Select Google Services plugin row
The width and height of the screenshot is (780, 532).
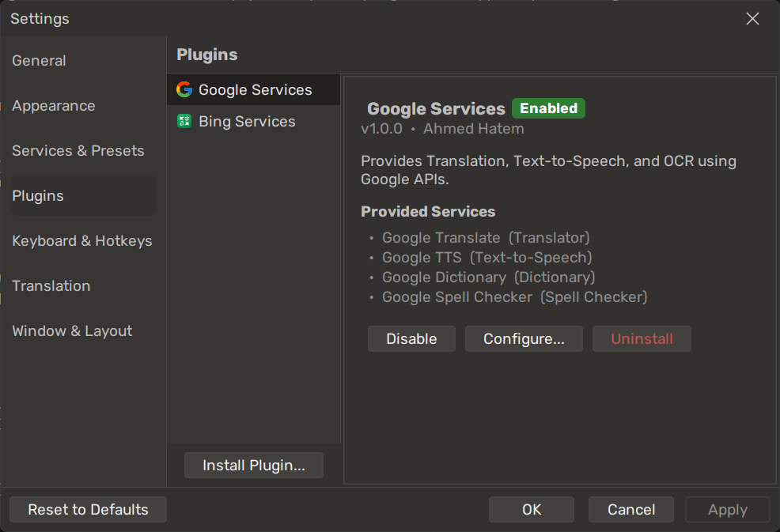(254, 89)
